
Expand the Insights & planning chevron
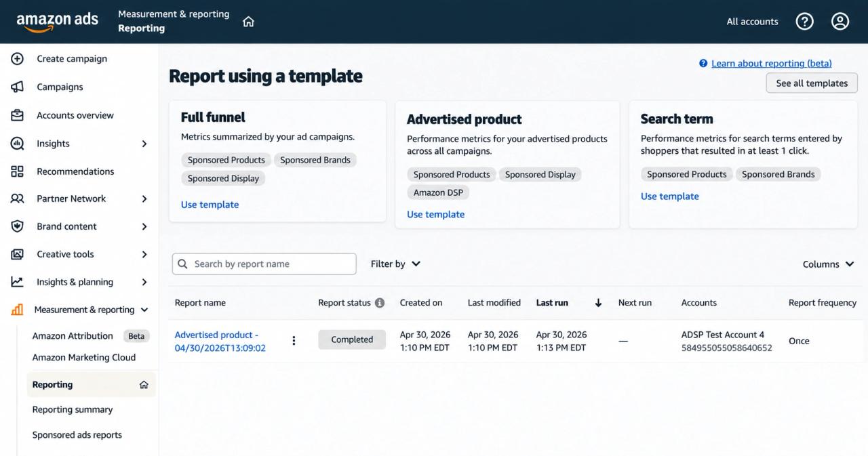point(144,282)
